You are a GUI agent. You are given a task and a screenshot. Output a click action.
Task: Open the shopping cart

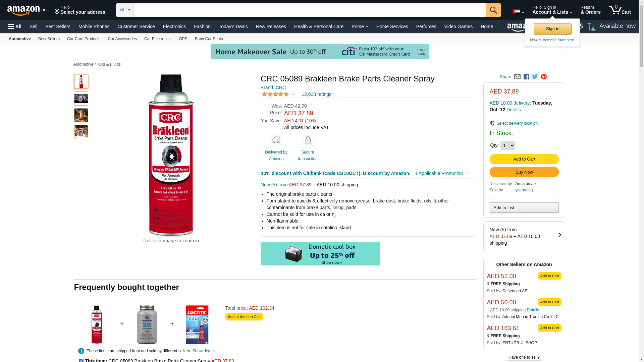620,10
